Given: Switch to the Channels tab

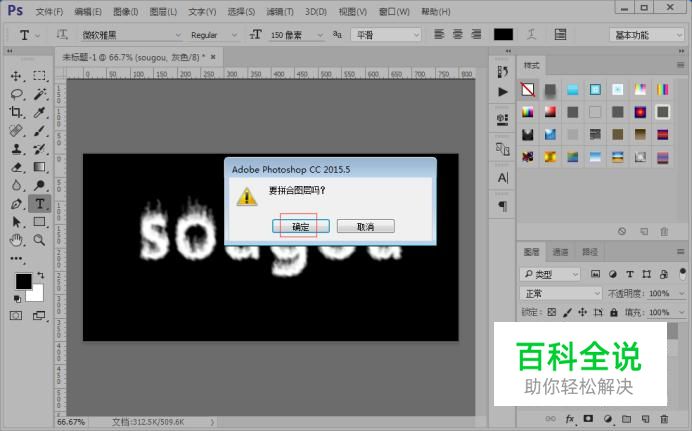Looking at the screenshot, I should (x=560, y=252).
